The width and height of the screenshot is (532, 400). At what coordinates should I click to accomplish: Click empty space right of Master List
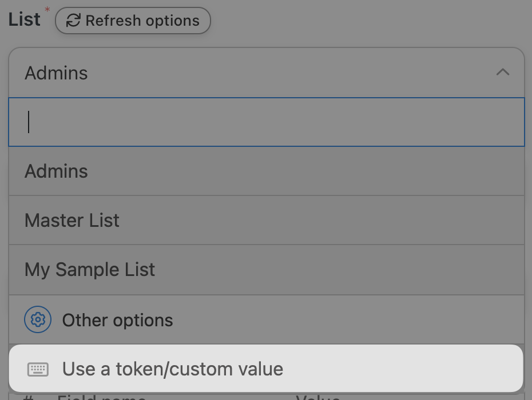(x=343, y=221)
